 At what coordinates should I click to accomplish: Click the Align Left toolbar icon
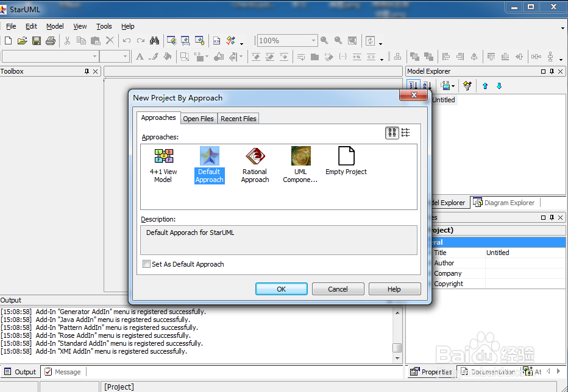[446, 57]
